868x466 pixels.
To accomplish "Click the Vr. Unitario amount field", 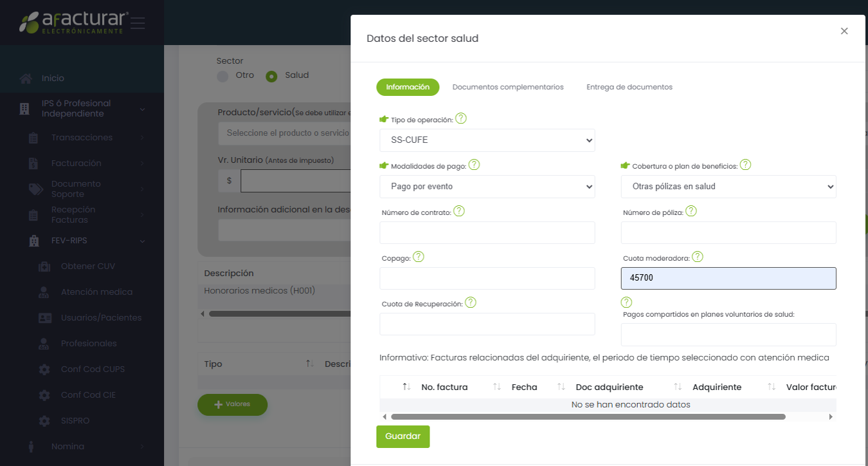I will tap(296, 181).
